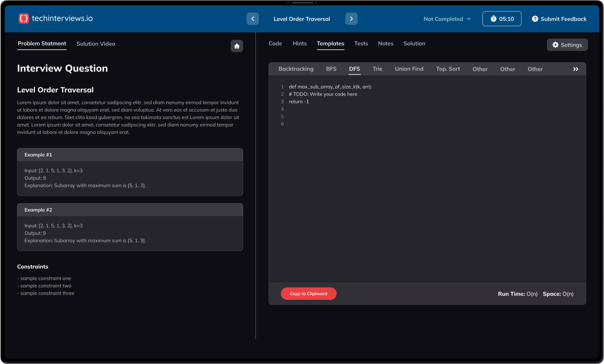
Task: Show more template tabs with double chevron
Action: pyautogui.click(x=576, y=69)
